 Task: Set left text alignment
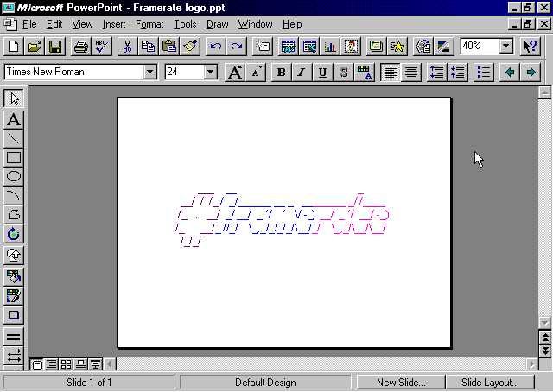[x=391, y=73]
